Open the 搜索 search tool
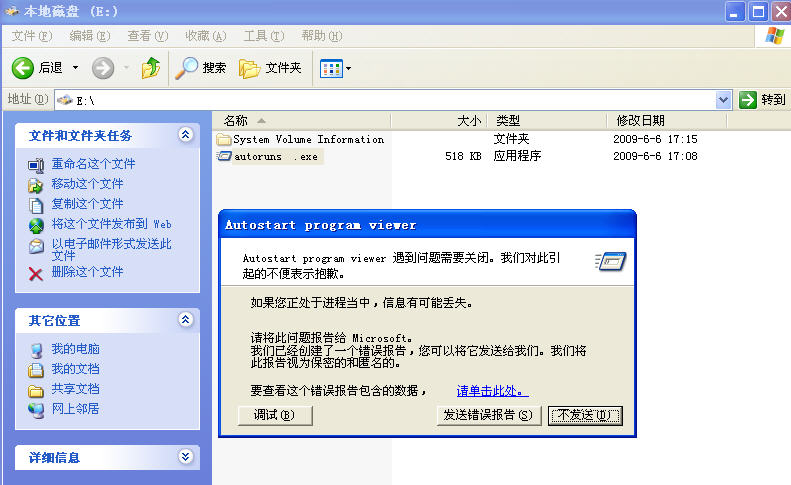This screenshot has height=485, width=791. tap(201, 68)
